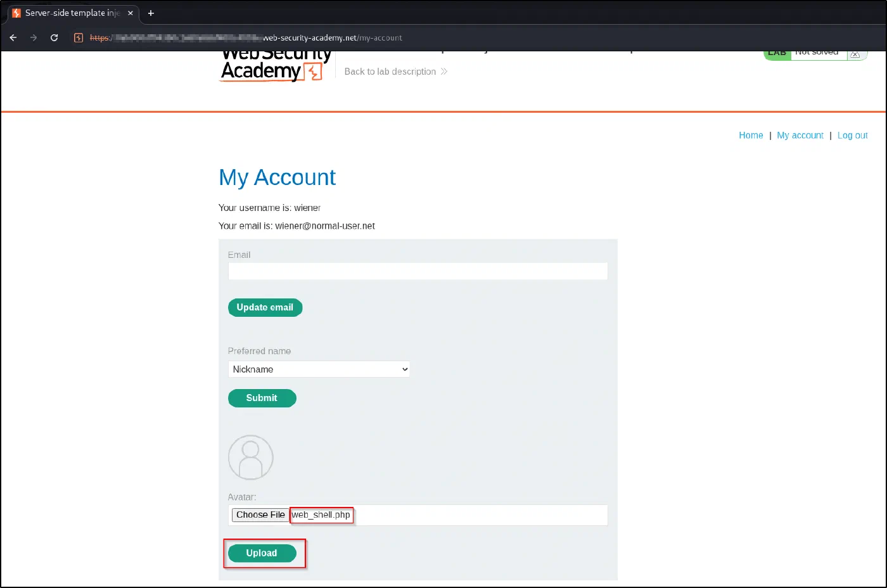Reload the page with the refresh icon

pyautogui.click(x=54, y=38)
